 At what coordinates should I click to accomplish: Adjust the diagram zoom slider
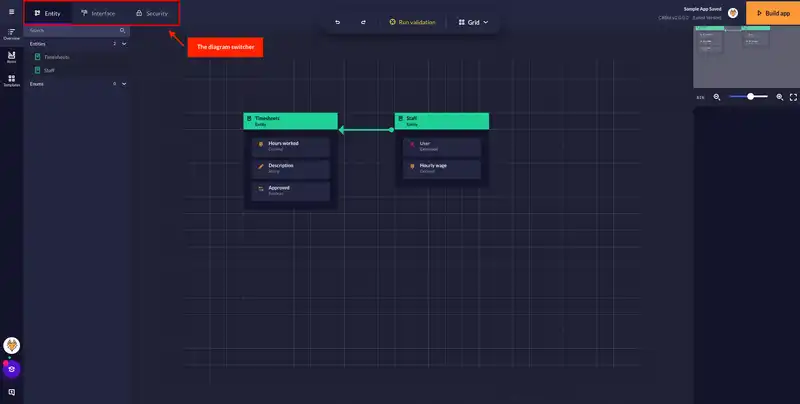click(x=751, y=97)
